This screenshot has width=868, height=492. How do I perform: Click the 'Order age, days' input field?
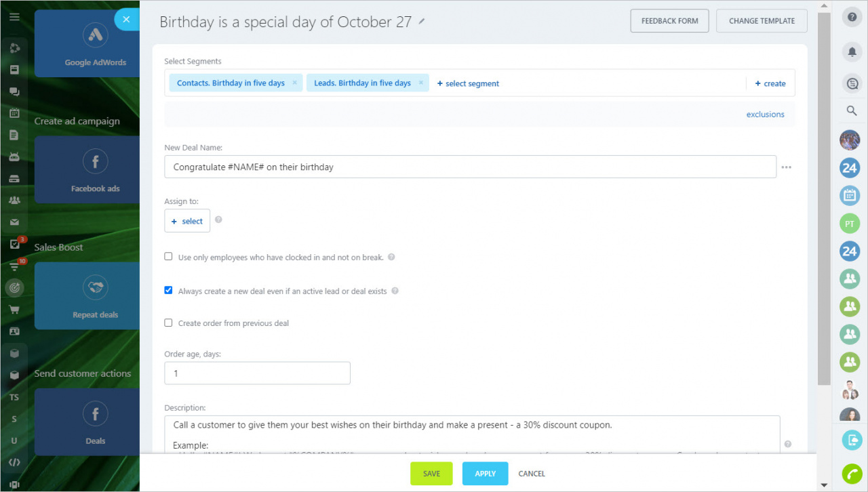[257, 373]
